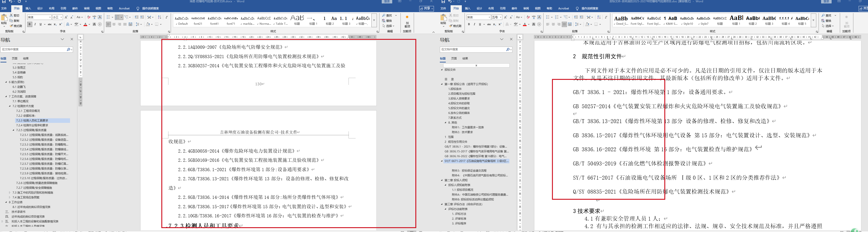
Task: Click the Format Painter (格式刷) in the left window
Action: [16, 26]
